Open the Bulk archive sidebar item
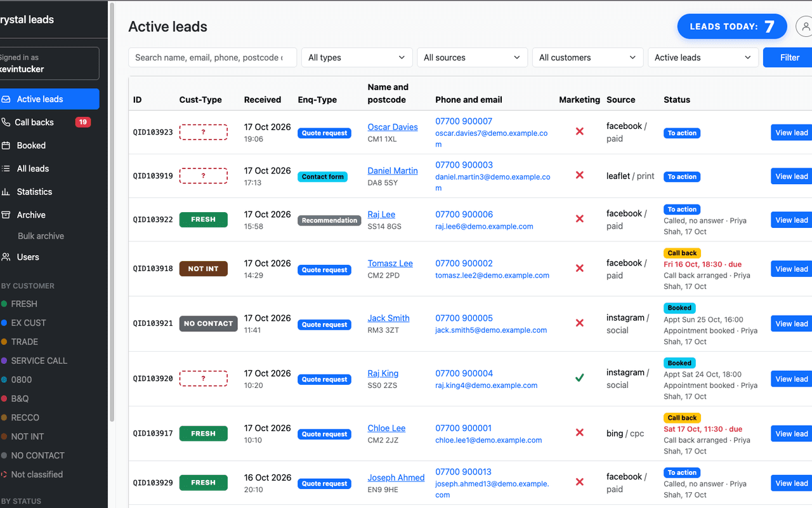Image resolution: width=812 pixels, height=508 pixels. pos(41,236)
